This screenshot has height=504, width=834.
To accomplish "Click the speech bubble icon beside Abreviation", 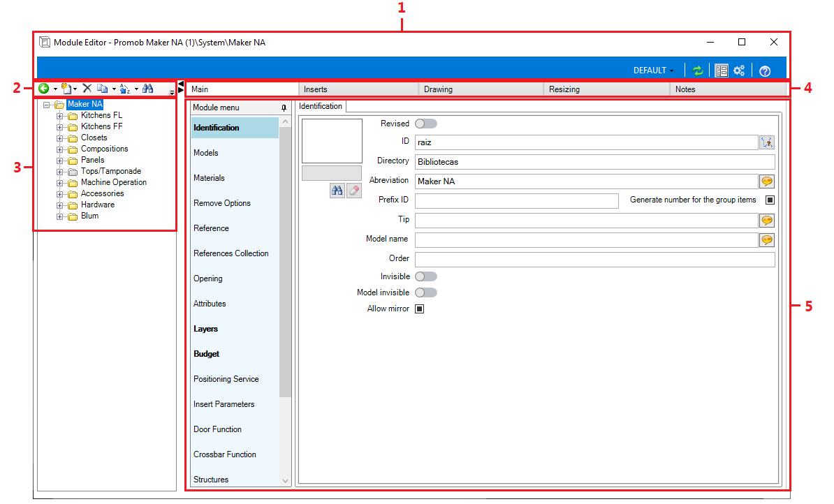I will click(767, 181).
